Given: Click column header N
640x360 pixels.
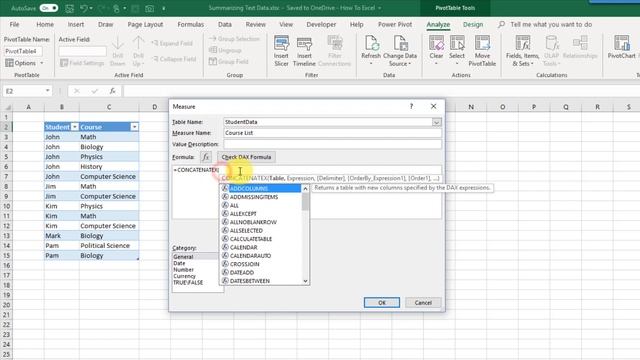Looking at the screenshot, I should 471,107.
